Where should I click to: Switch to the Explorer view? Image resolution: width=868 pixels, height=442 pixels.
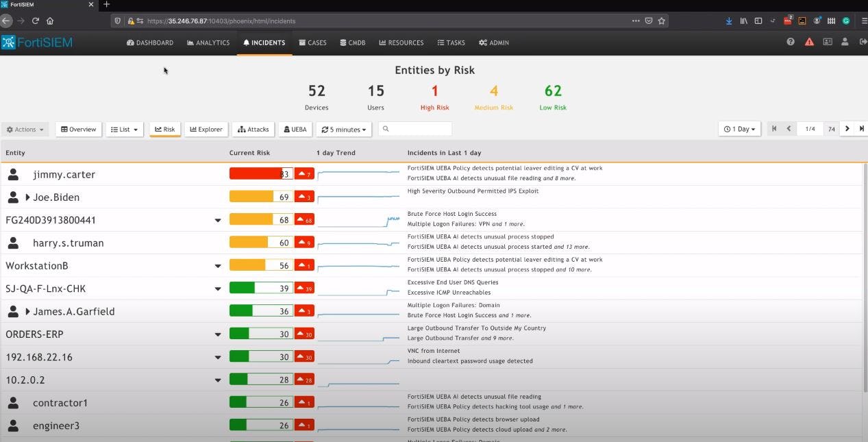(206, 129)
